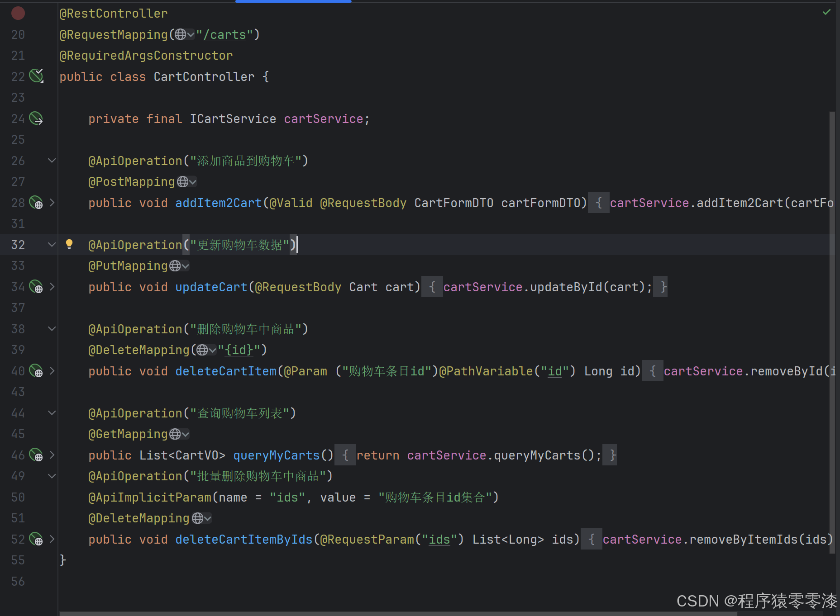This screenshot has height=616, width=840.
Task: Click the addItem2Cart method name
Action: point(219,203)
